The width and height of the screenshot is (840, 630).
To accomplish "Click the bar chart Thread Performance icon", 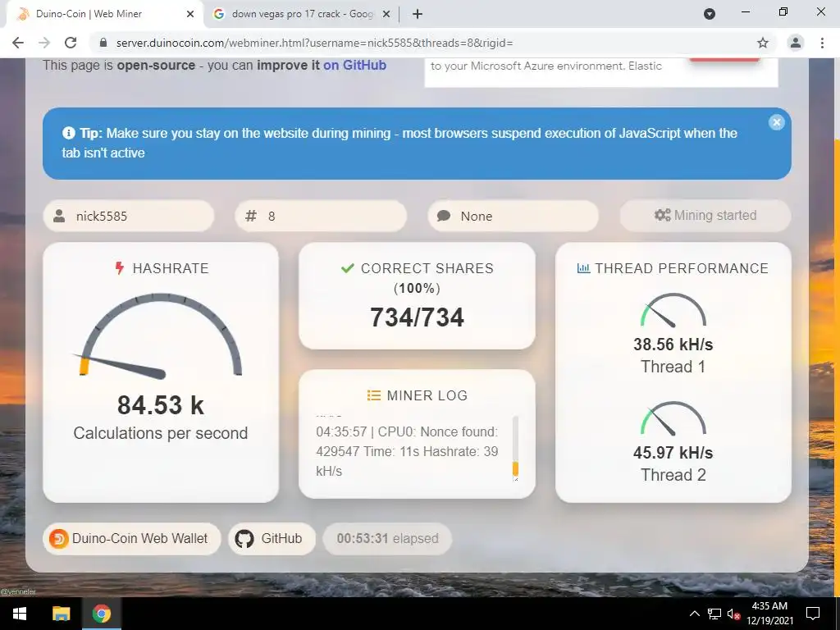I will [583, 268].
